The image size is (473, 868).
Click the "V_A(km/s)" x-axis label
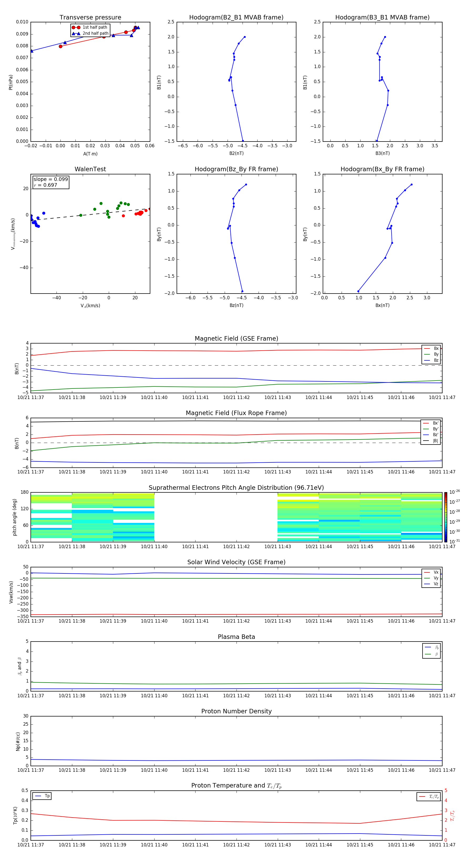click(90, 306)
